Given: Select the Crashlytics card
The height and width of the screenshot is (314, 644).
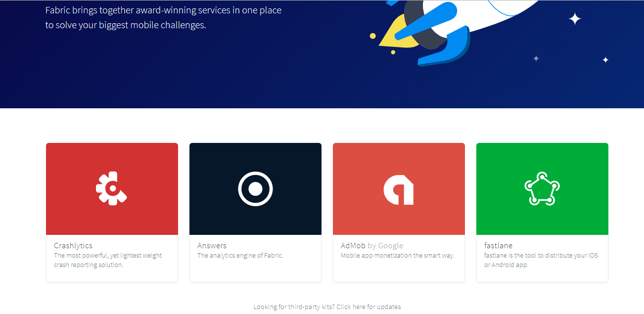Looking at the screenshot, I should pyautogui.click(x=112, y=212).
